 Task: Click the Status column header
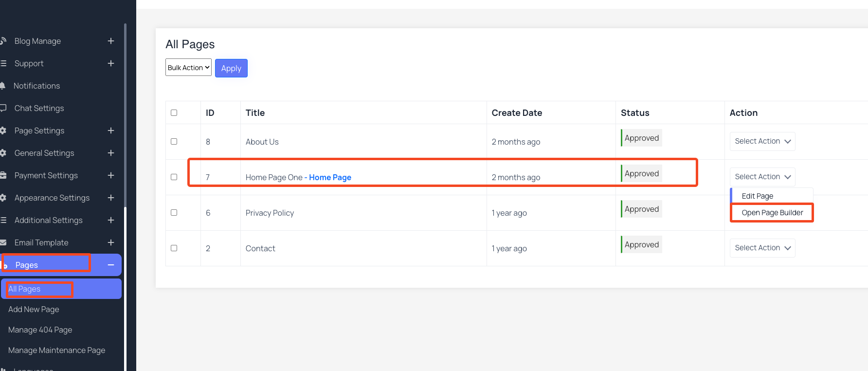click(x=635, y=112)
